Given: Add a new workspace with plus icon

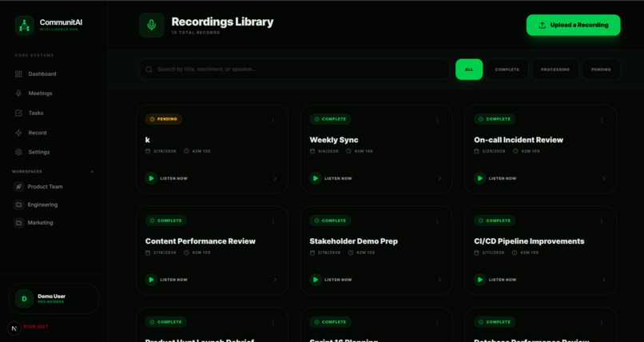Looking at the screenshot, I should 92,172.
